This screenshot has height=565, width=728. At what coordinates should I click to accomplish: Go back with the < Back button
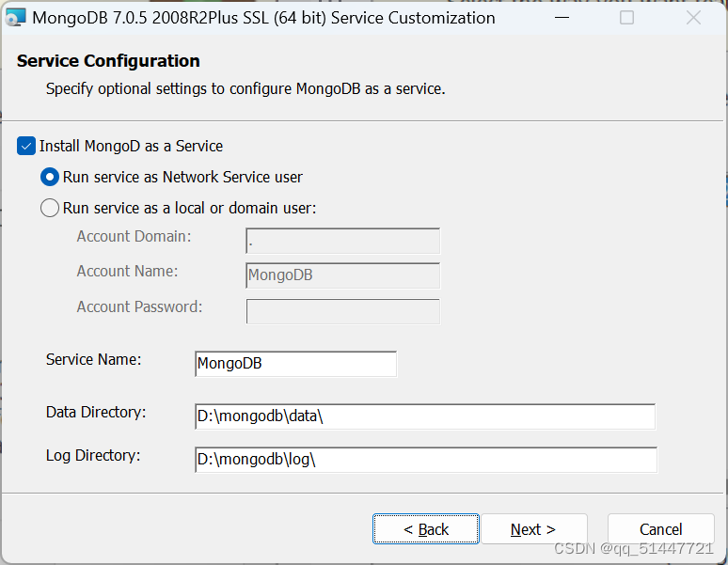coord(426,529)
